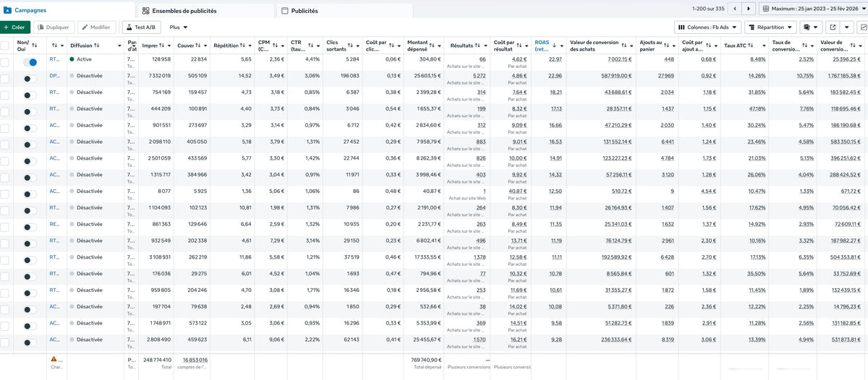Turn off the Active campaign toggle
This screenshot has width=868, height=380.
click(x=30, y=63)
